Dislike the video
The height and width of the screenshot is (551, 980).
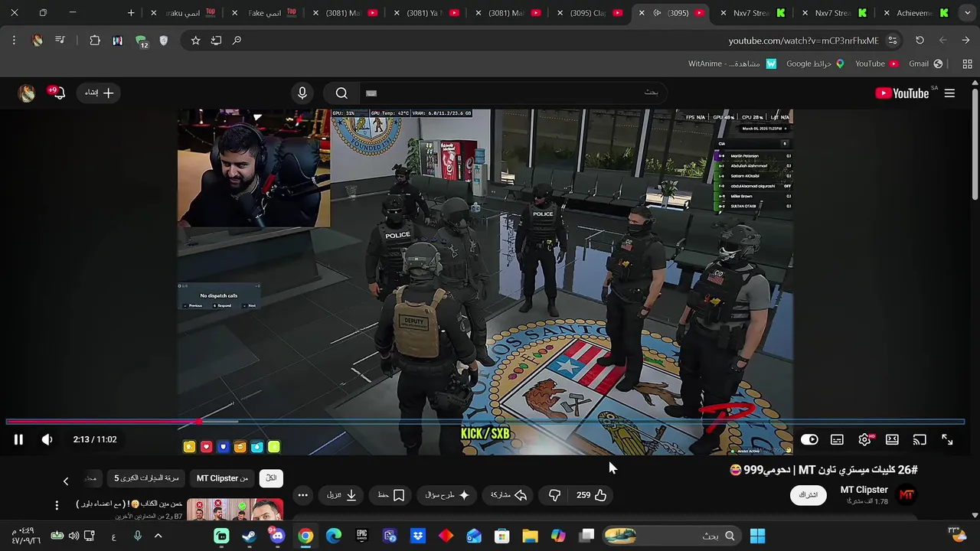click(x=554, y=495)
